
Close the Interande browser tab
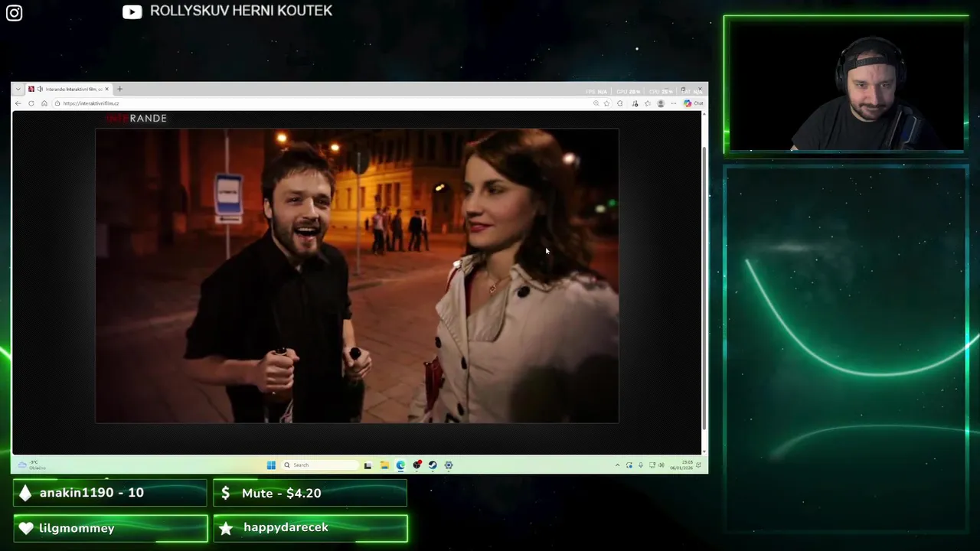(106, 90)
